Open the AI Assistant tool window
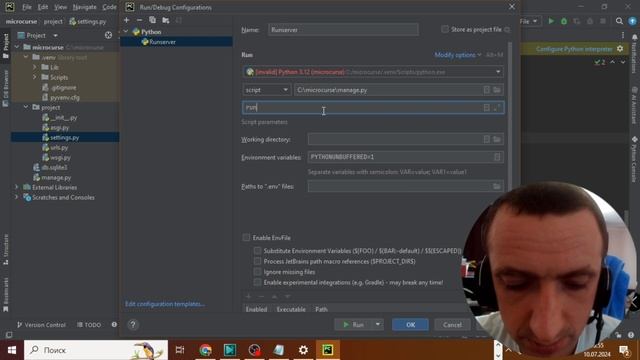 [x=634, y=105]
